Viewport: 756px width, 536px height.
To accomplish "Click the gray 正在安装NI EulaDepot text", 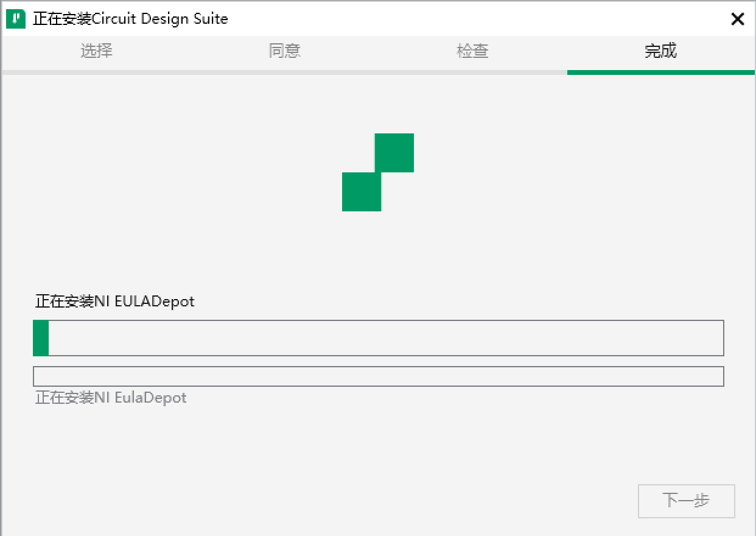I will coord(111,398).
